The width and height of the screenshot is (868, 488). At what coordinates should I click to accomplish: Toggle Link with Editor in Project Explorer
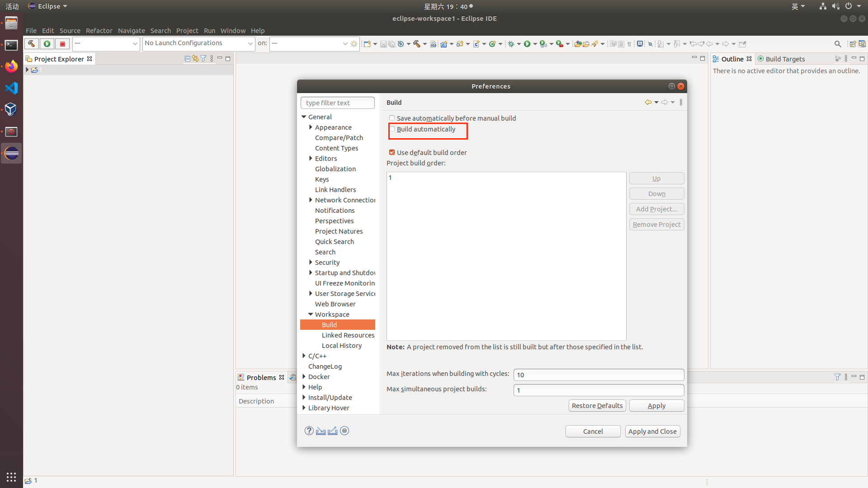click(x=195, y=59)
